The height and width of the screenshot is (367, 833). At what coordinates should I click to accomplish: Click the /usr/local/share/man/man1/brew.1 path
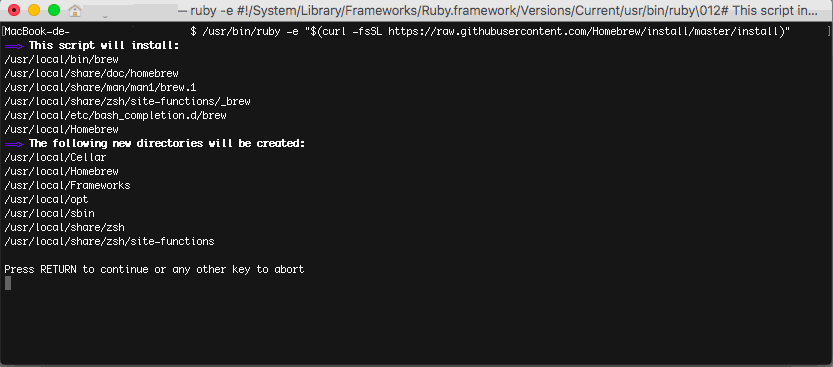click(100, 87)
